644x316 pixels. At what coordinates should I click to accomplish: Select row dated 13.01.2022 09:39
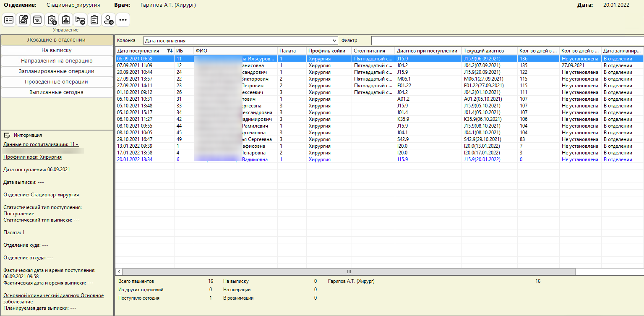(x=380, y=146)
